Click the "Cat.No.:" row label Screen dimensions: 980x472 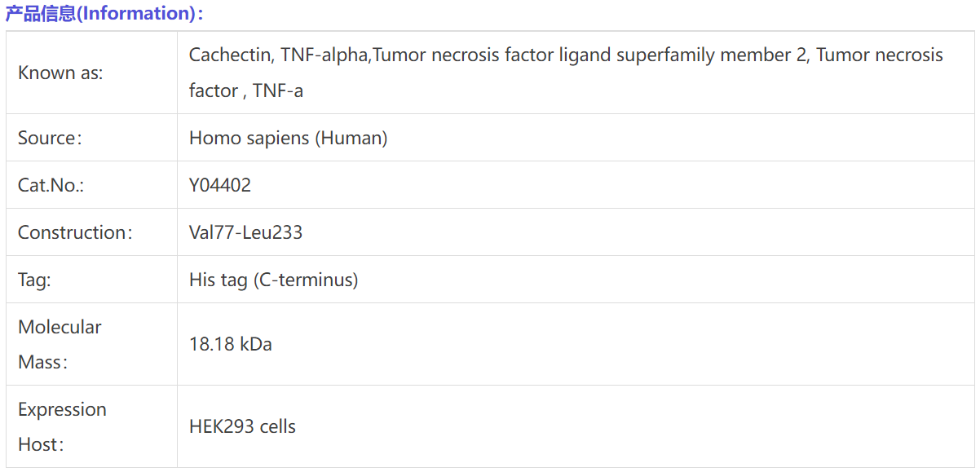51,185
